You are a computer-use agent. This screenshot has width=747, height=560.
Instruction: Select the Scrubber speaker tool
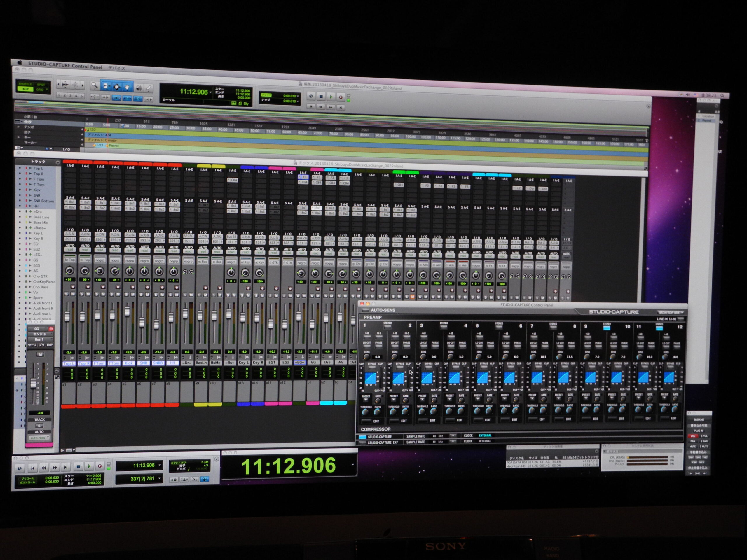pyautogui.click(x=139, y=88)
